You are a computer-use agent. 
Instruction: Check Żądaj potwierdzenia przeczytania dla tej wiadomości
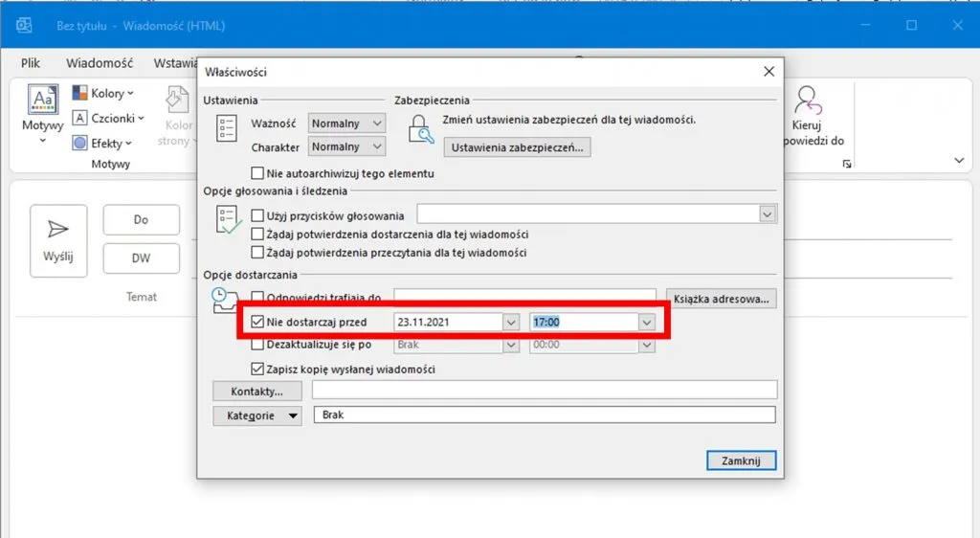tap(256, 253)
